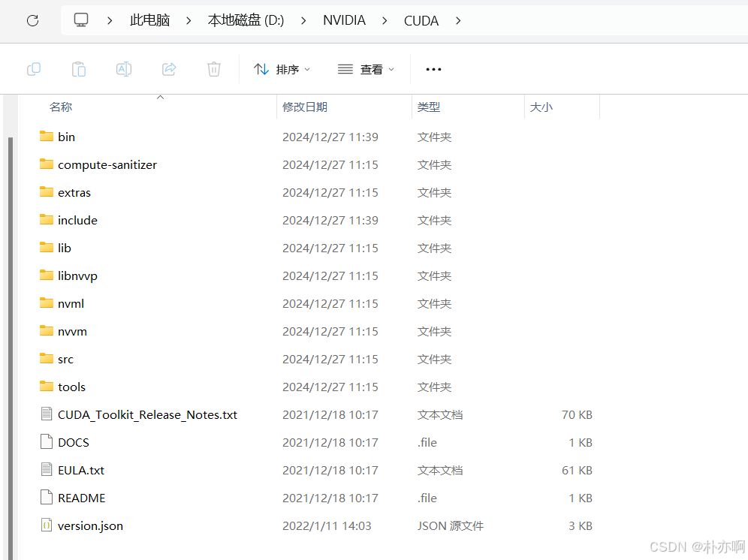Expand chevron after 本地磁盘 (D:) breadcrumb
Viewport: 748px width, 560px height.
click(x=303, y=20)
